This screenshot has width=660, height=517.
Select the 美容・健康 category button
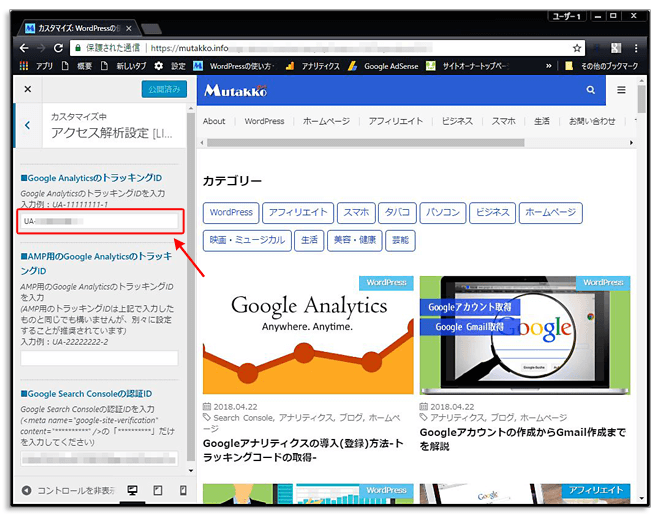(x=354, y=240)
